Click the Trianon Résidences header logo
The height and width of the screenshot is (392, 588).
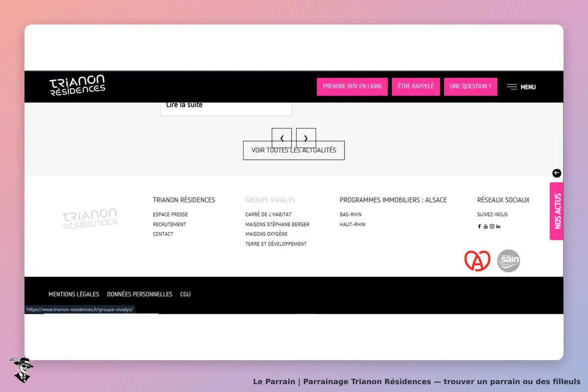click(x=77, y=86)
